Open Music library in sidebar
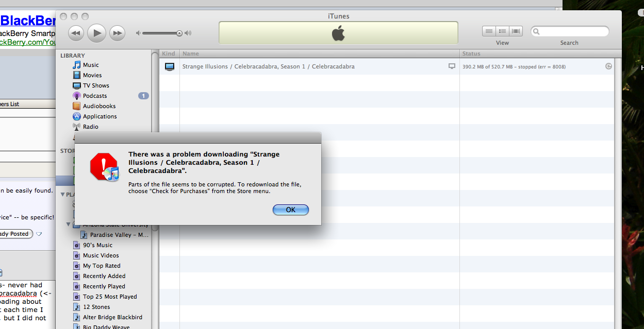 91,65
